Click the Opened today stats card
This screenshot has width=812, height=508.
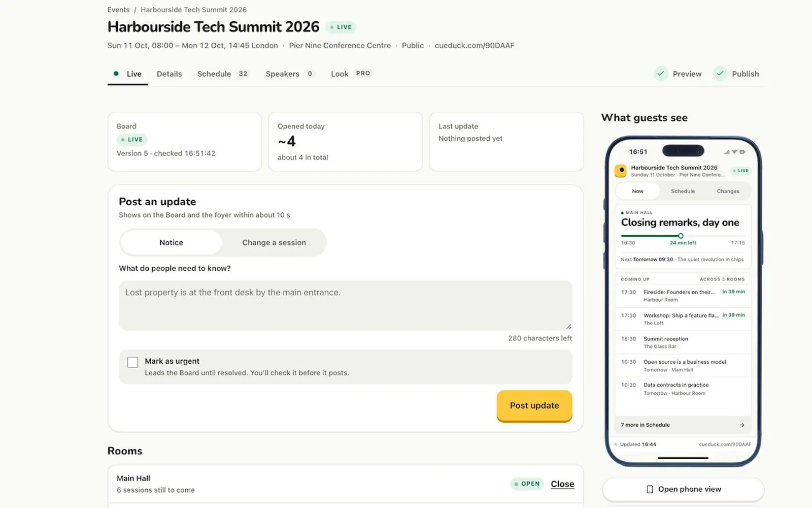[x=345, y=142]
